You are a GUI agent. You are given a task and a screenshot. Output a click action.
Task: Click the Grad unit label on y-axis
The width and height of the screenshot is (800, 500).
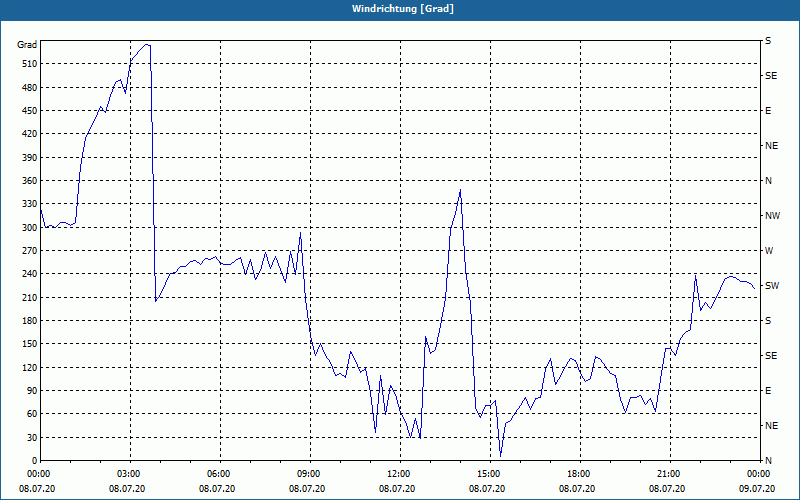[x=27, y=45]
